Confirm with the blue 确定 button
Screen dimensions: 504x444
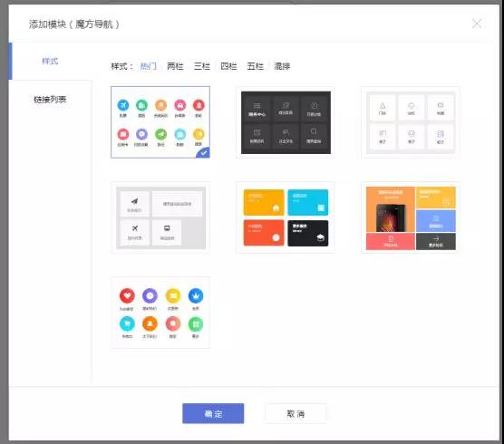coord(213,413)
